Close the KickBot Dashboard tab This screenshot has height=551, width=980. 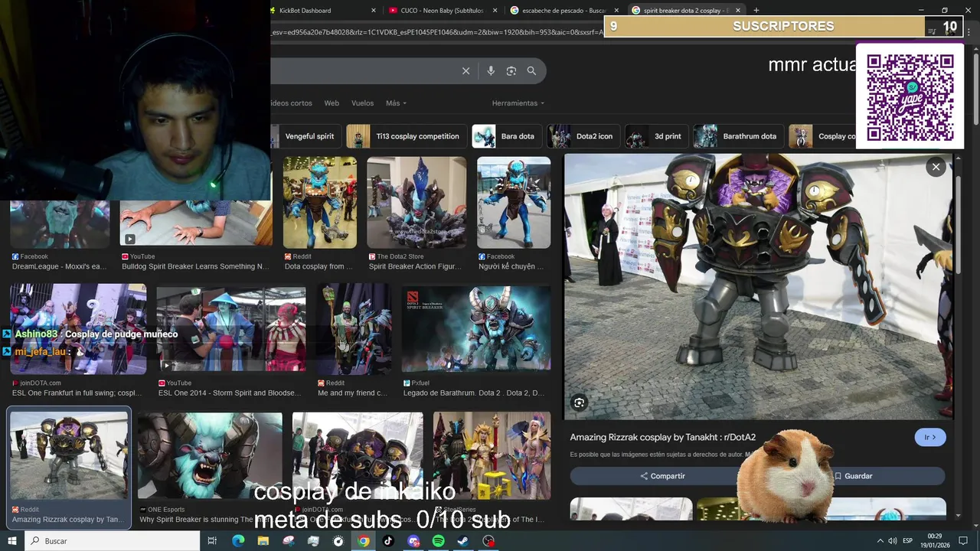pos(374,11)
